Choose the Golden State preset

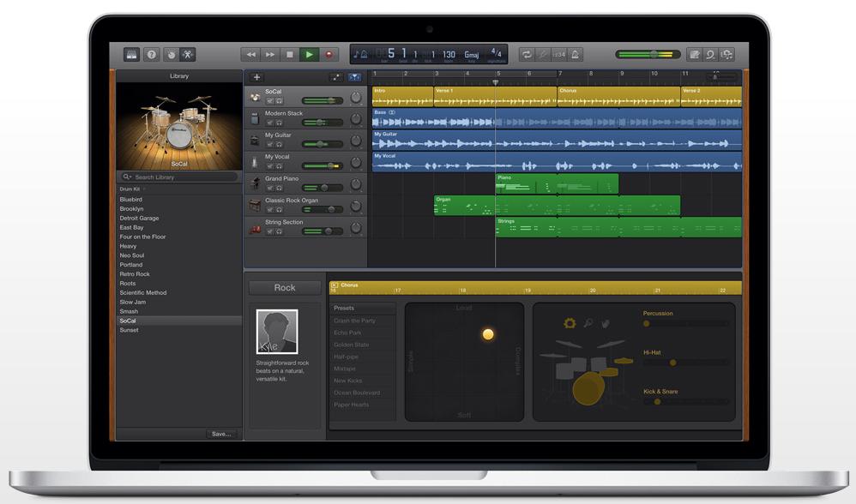click(x=363, y=345)
